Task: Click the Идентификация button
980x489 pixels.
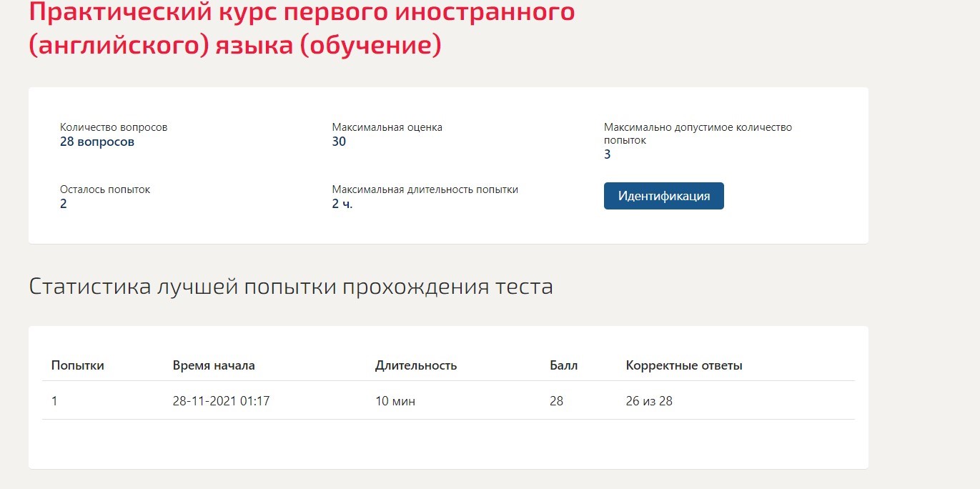Action: pyautogui.click(x=663, y=196)
